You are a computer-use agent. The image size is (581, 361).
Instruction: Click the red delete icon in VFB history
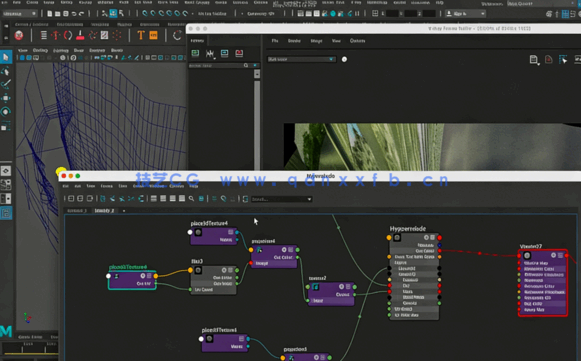(x=239, y=53)
